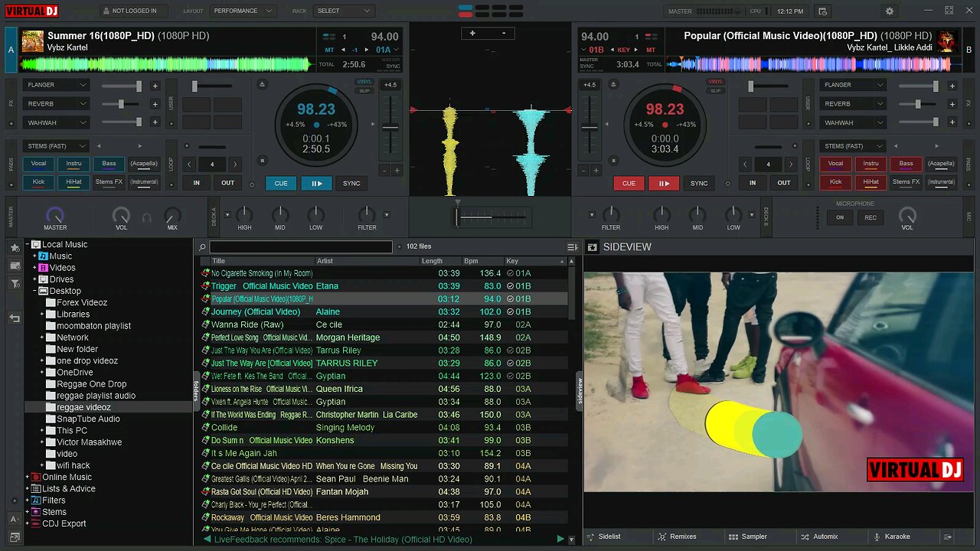Click the deck A eject icon
Viewport: 980px width, 551px height.
point(263,84)
